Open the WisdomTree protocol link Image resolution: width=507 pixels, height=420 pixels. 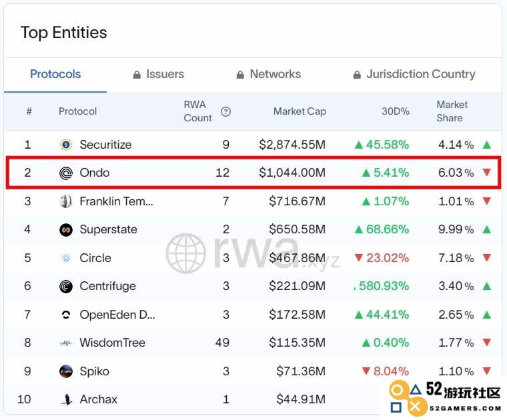click(x=113, y=343)
